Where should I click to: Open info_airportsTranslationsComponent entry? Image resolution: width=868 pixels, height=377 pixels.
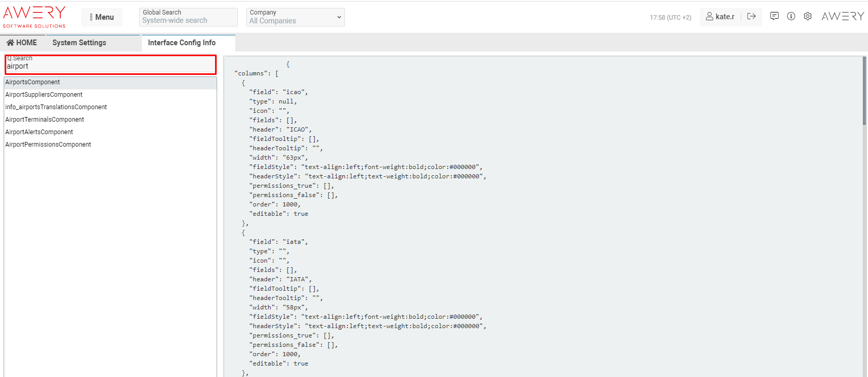tap(56, 107)
